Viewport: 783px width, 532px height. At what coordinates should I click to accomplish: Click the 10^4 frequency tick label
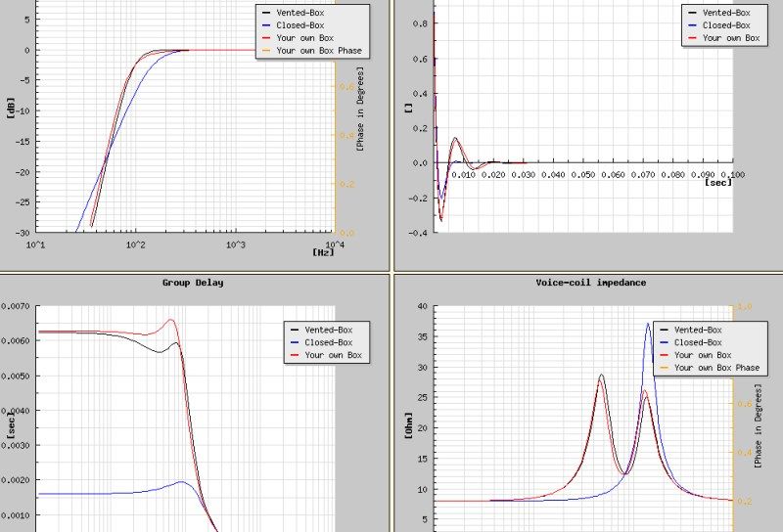[335, 244]
